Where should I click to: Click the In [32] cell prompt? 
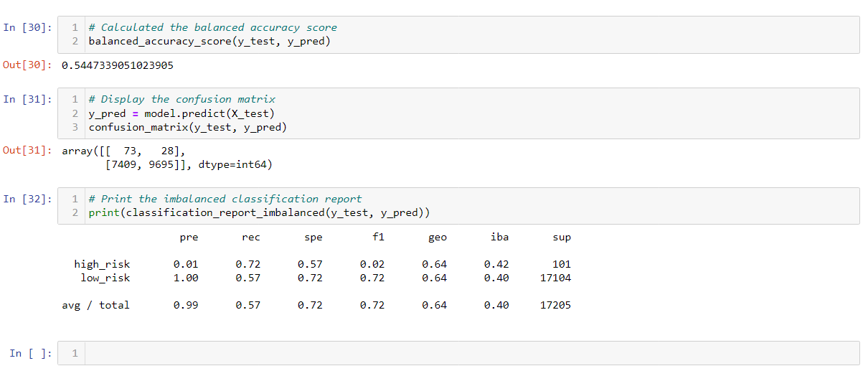27,199
